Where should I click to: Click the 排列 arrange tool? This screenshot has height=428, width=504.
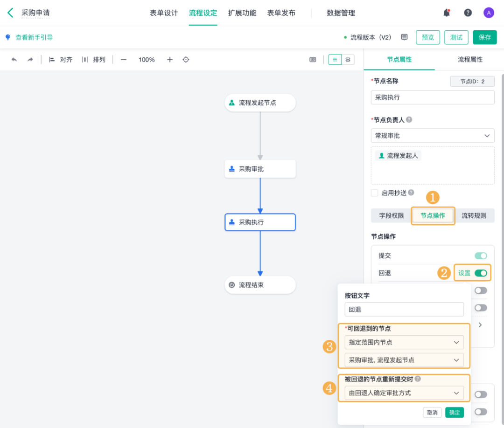point(93,59)
